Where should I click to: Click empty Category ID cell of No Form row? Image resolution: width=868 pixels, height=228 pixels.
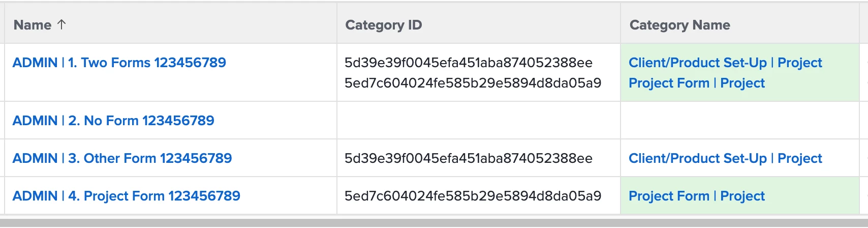[x=478, y=121]
